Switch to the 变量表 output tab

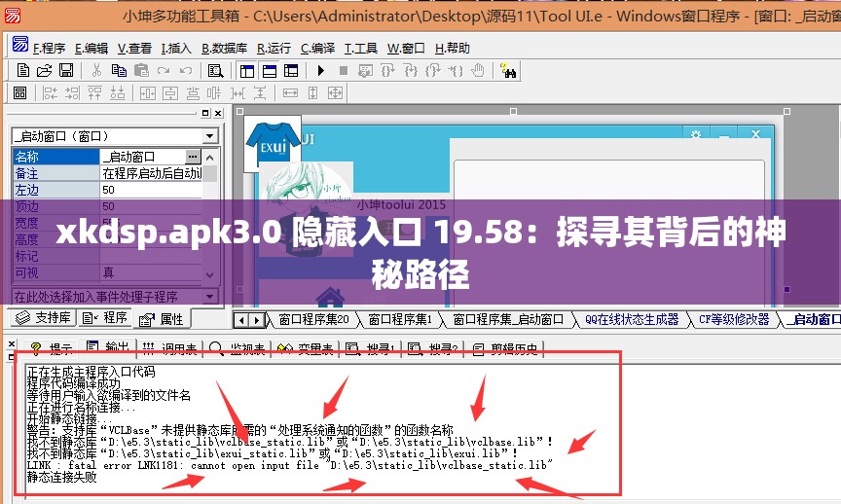[307, 348]
